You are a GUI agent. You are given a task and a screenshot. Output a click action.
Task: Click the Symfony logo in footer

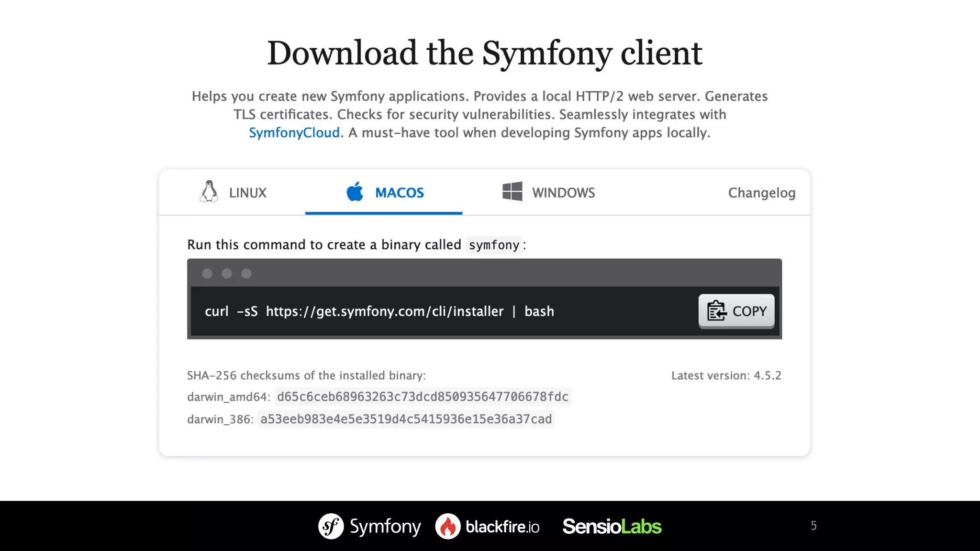(x=331, y=526)
